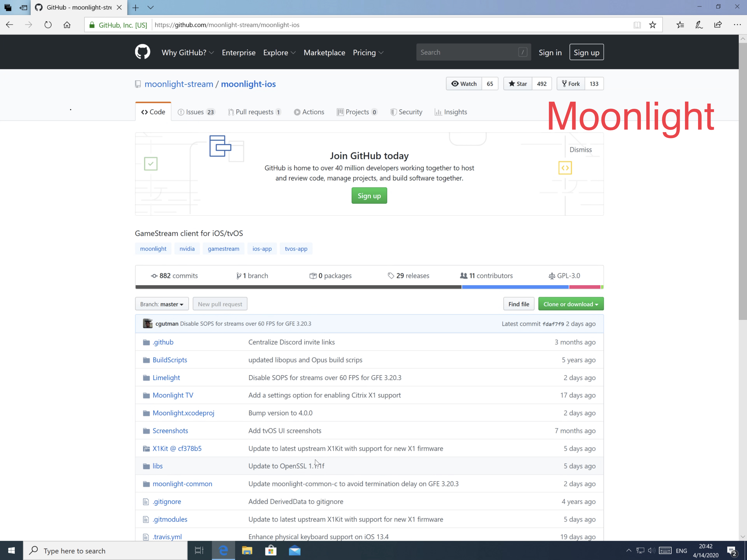Switch to the Issues tab

pyautogui.click(x=196, y=112)
